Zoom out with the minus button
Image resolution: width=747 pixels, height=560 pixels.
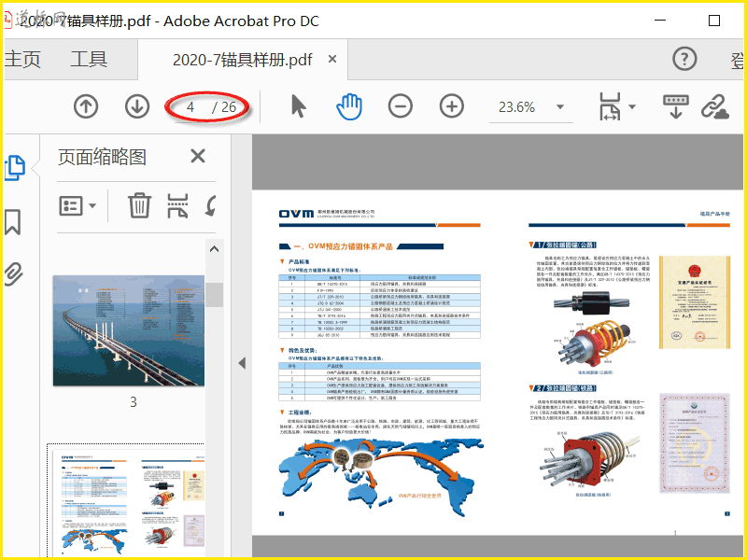[401, 106]
